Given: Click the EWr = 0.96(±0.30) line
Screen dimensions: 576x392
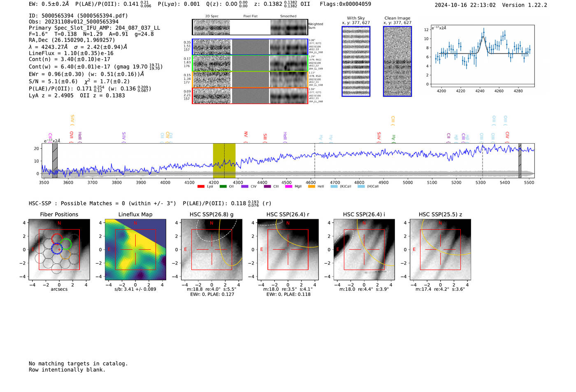Looking at the screenshot, I should [86, 74].
